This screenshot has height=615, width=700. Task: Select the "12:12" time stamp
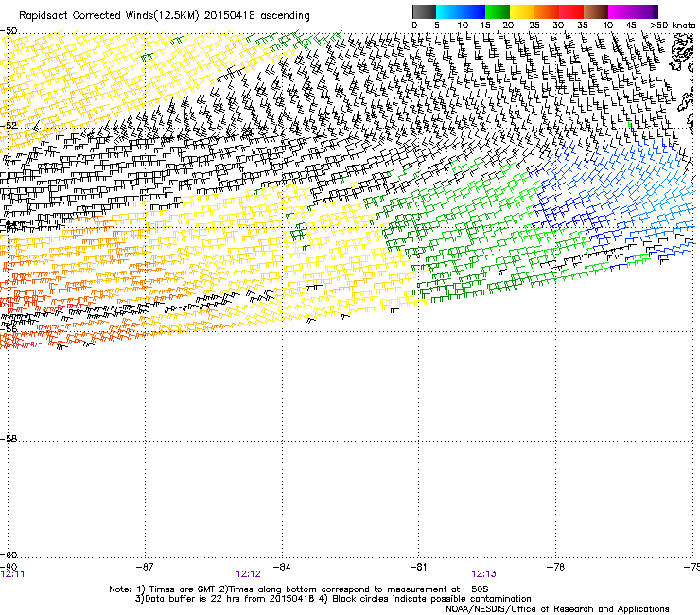click(x=248, y=574)
